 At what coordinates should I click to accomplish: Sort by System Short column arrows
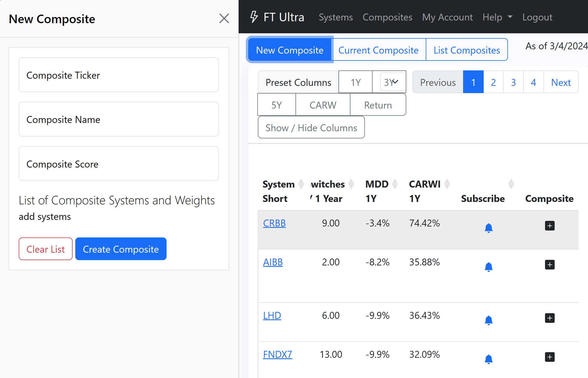301,184
